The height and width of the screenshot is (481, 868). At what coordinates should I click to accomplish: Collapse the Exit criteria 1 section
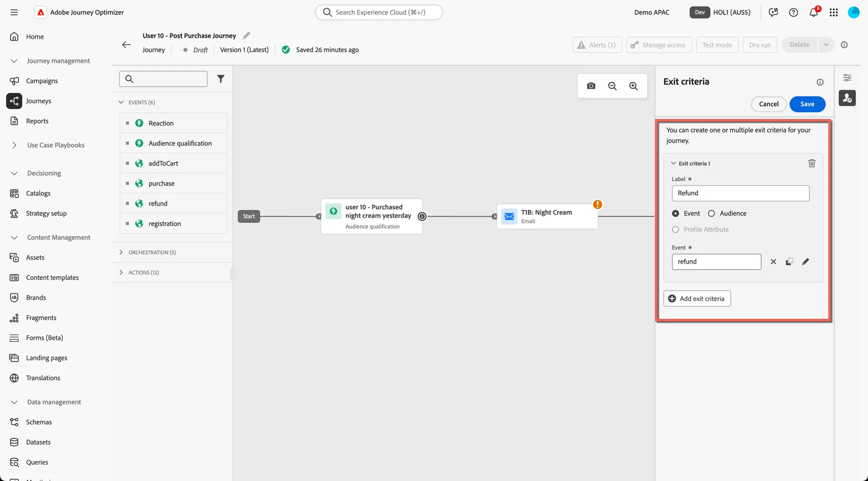[674, 163]
